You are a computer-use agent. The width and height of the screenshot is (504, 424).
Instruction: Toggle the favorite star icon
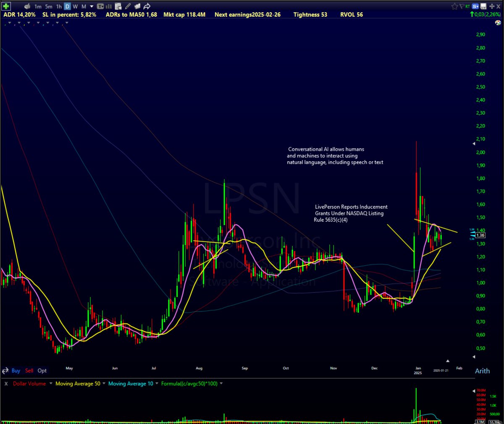point(454,6)
